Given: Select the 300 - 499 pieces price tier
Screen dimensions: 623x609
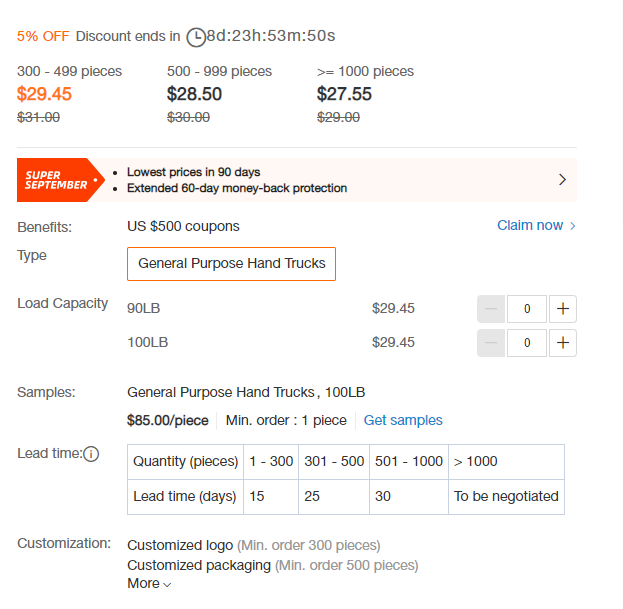Looking at the screenshot, I should click(69, 95).
